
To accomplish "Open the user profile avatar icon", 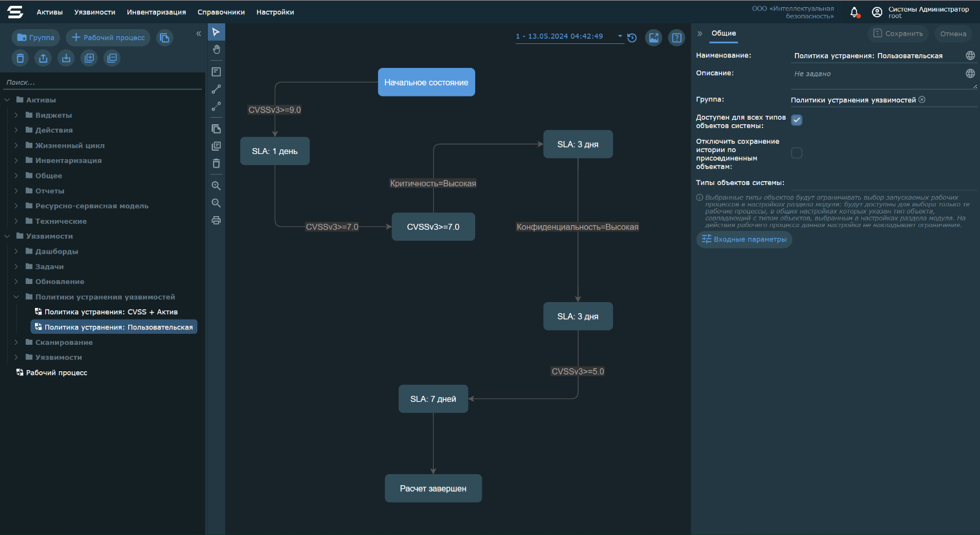I will (x=877, y=12).
